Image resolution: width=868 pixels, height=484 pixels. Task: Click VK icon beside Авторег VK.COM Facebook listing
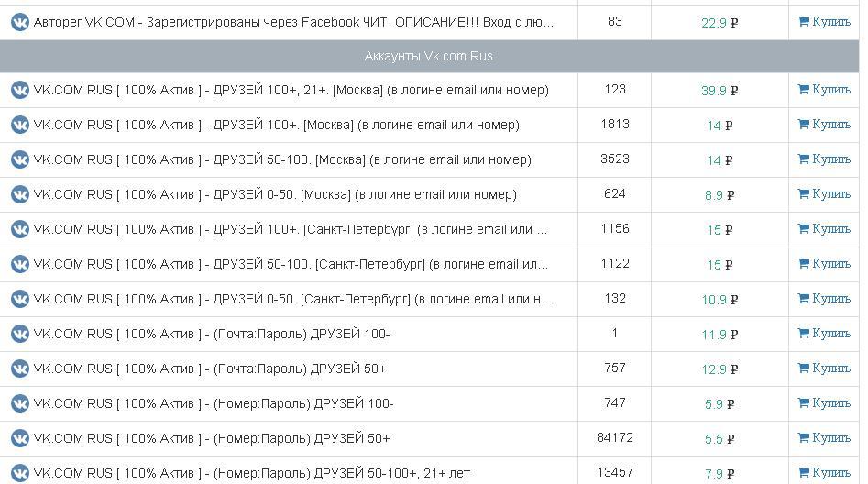[19, 22]
